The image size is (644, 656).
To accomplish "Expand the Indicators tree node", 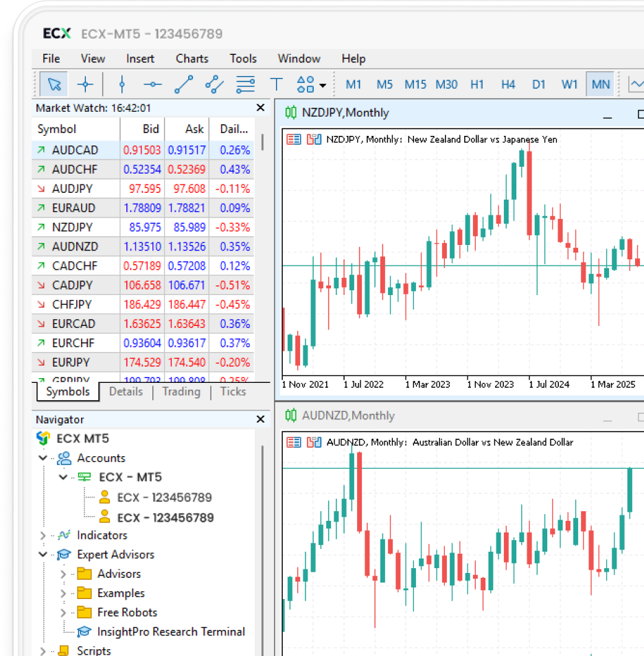I will (43, 535).
